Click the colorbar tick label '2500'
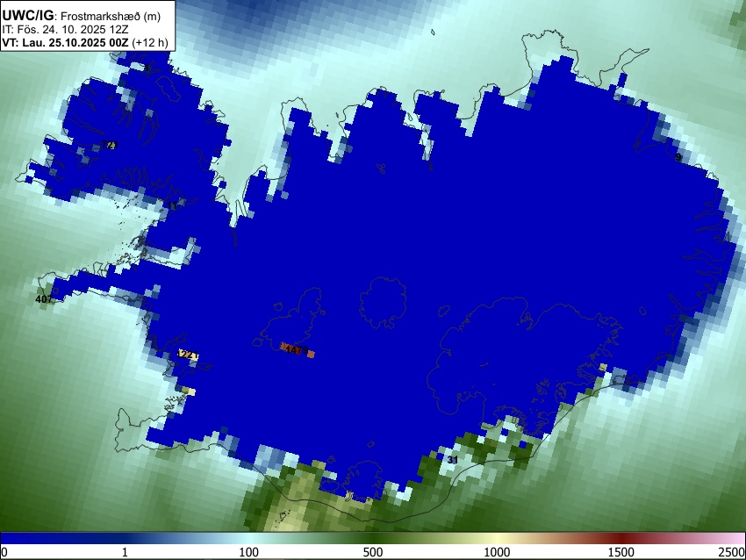The height and width of the screenshot is (560, 746). click(732, 552)
